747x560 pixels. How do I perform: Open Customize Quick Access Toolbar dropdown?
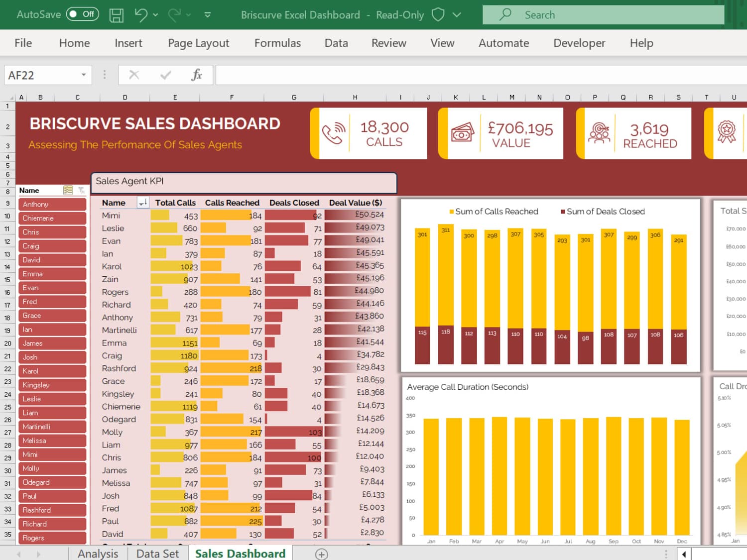208,15
